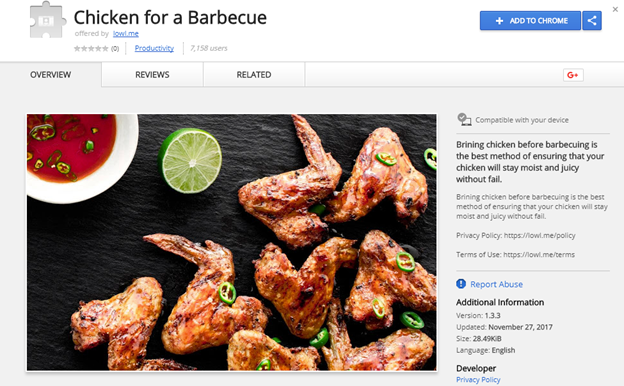The width and height of the screenshot is (624, 386).
Task: Click the star rating icons
Action: (x=91, y=49)
